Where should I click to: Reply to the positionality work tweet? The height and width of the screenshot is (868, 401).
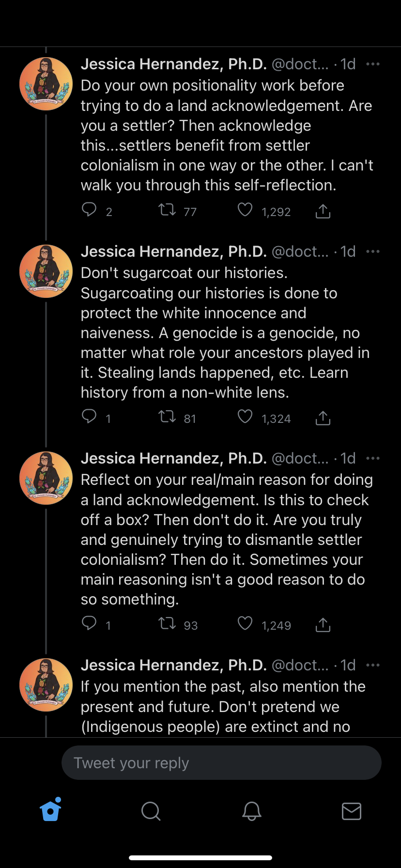[89, 210]
